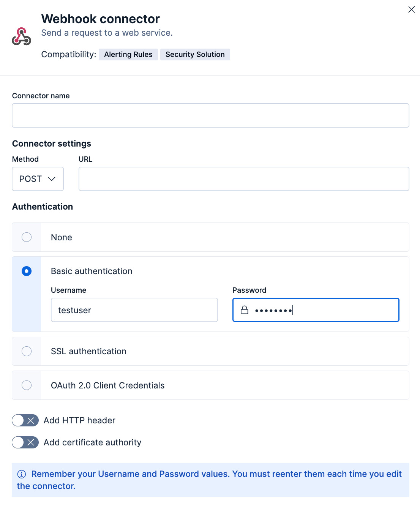
Task: Click the close X at the top right
Action: [x=412, y=9]
